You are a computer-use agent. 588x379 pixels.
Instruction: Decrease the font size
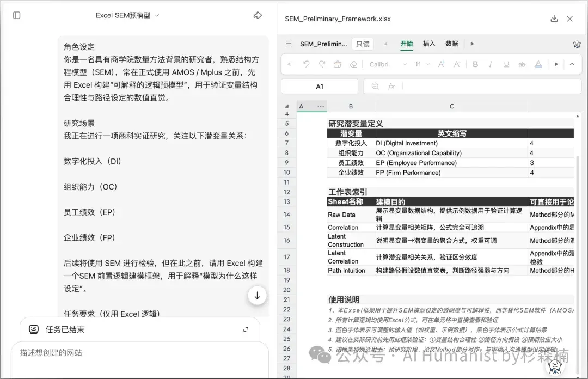click(x=457, y=64)
